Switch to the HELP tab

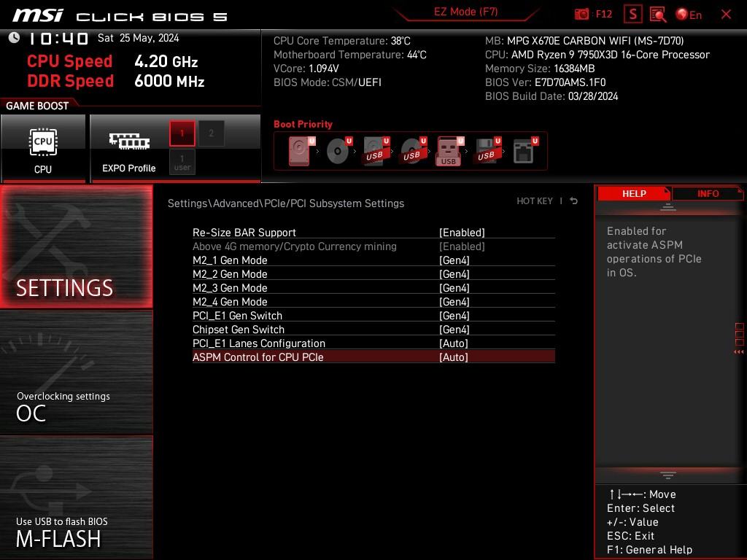pyautogui.click(x=634, y=193)
